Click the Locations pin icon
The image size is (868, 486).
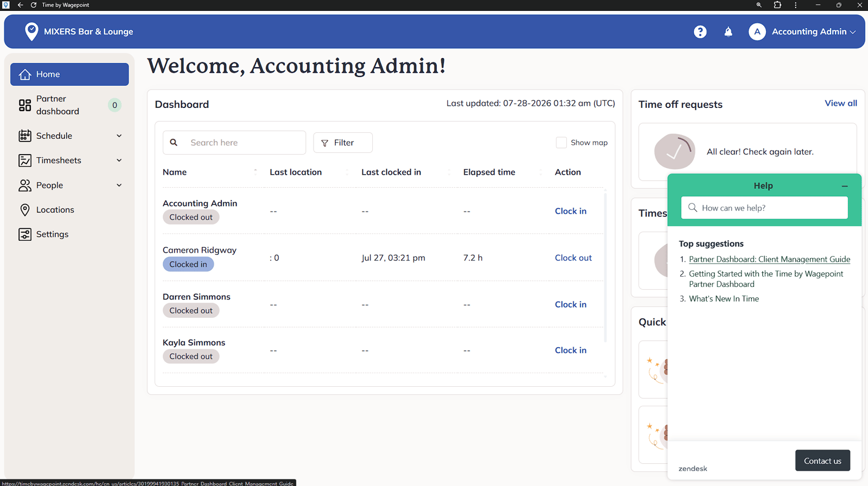[x=24, y=210]
